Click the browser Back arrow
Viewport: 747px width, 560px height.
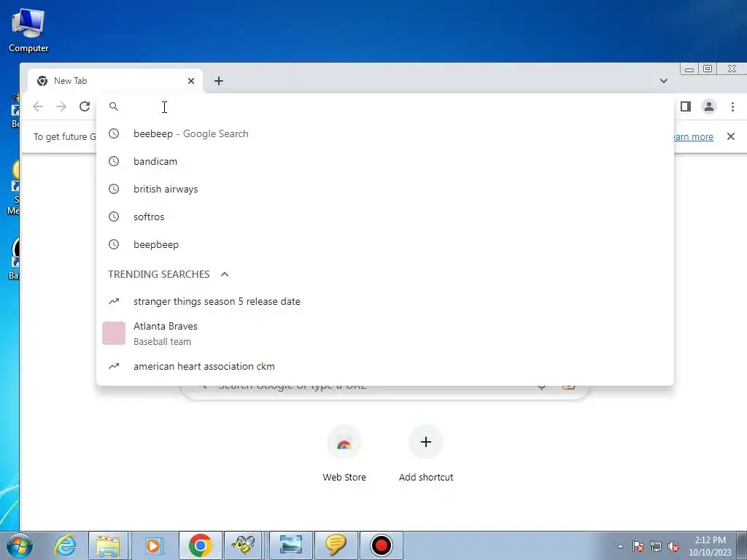tap(38, 106)
